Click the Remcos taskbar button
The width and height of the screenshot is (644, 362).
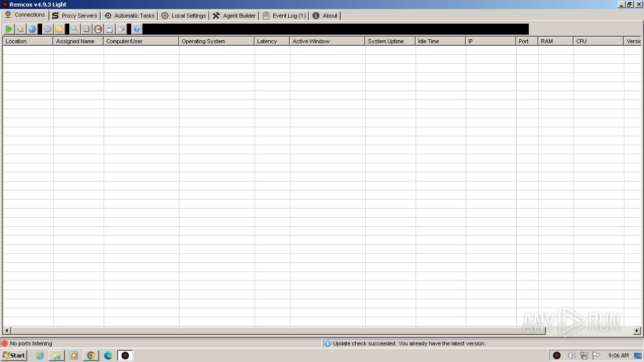(125, 355)
